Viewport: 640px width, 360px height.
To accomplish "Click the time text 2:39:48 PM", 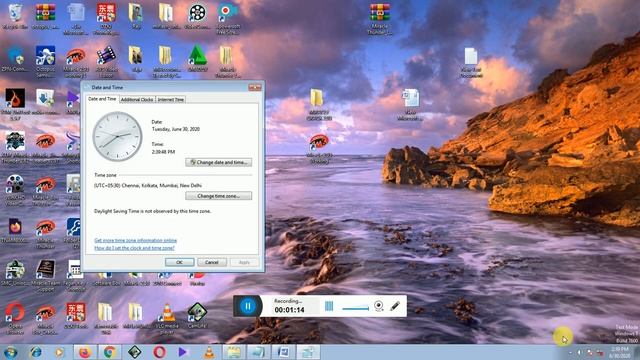I will pyautogui.click(x=163, y=152).
